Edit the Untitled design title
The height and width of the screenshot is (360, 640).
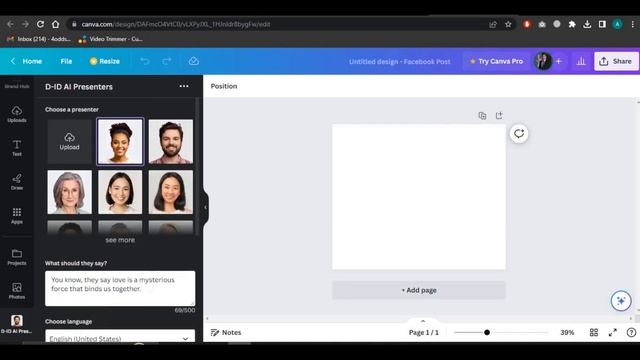coord(400,62)
